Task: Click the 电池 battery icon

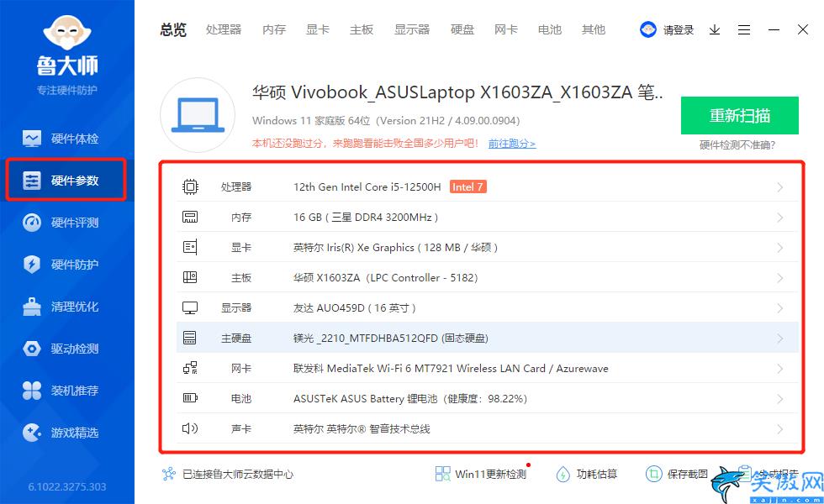Action: 190,398
